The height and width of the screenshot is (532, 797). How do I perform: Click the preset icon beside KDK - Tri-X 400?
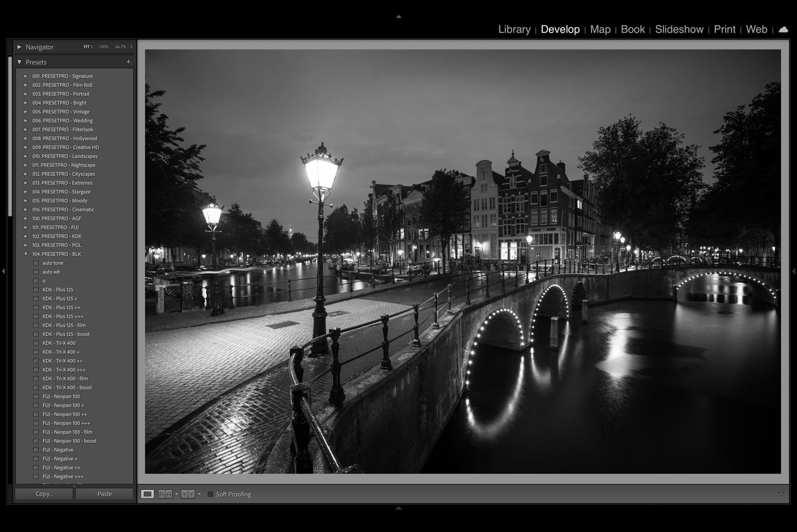36,343
